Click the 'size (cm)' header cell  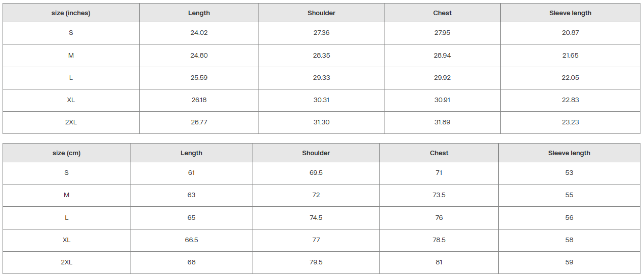(x=66, y=153)
